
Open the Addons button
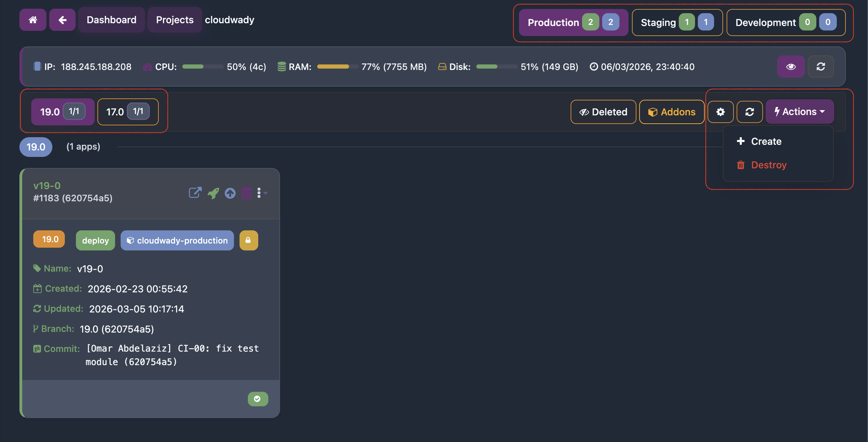pyautogui.click(x=671, y=112)
